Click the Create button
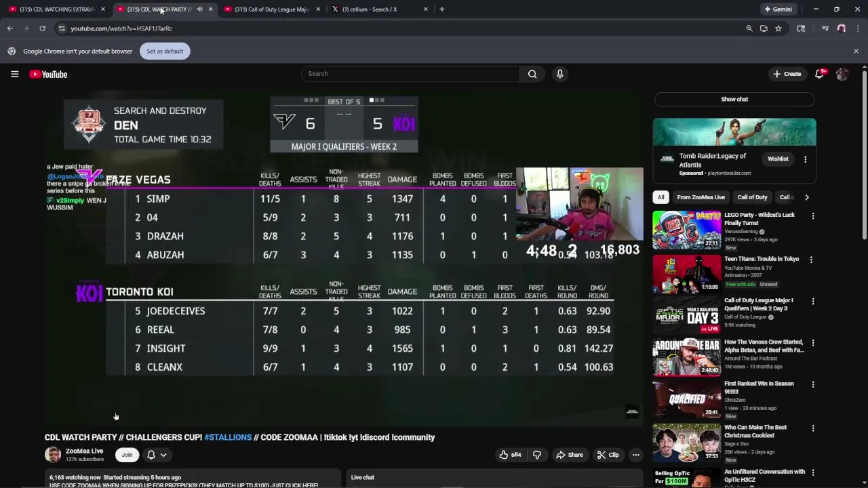The width and height of the screenshot is (868, 488). 787,74
